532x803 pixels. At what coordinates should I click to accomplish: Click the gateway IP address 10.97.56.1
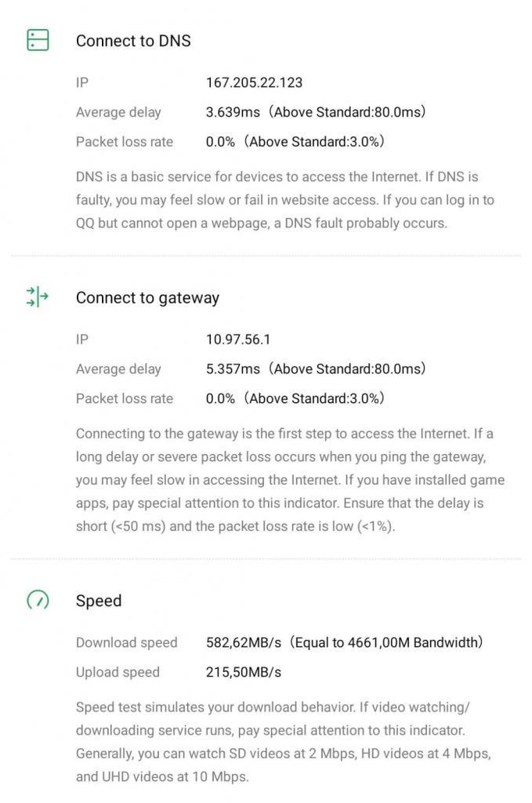click(238, 340)
